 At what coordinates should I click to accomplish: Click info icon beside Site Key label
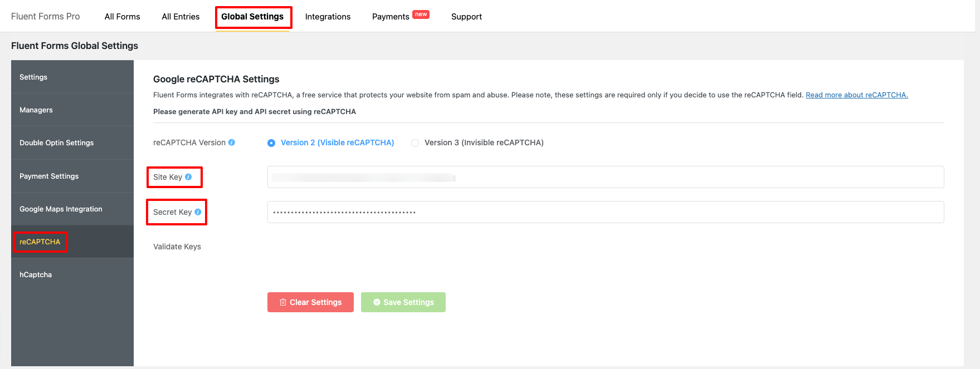click(x=188, y=177)
